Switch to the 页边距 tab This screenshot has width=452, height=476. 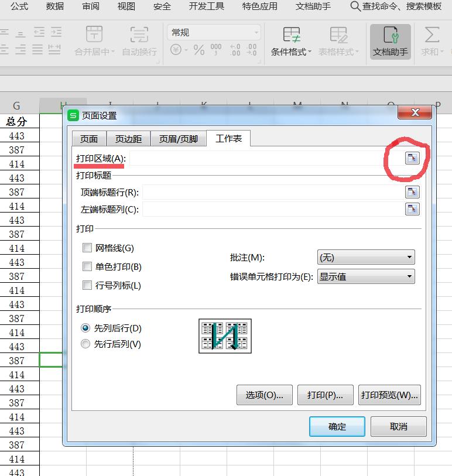pyautogui.click(x=128, y=139)
